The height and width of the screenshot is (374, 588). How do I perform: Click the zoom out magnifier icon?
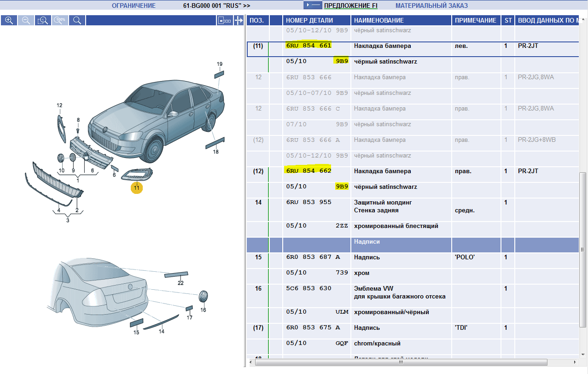[26, 20]
